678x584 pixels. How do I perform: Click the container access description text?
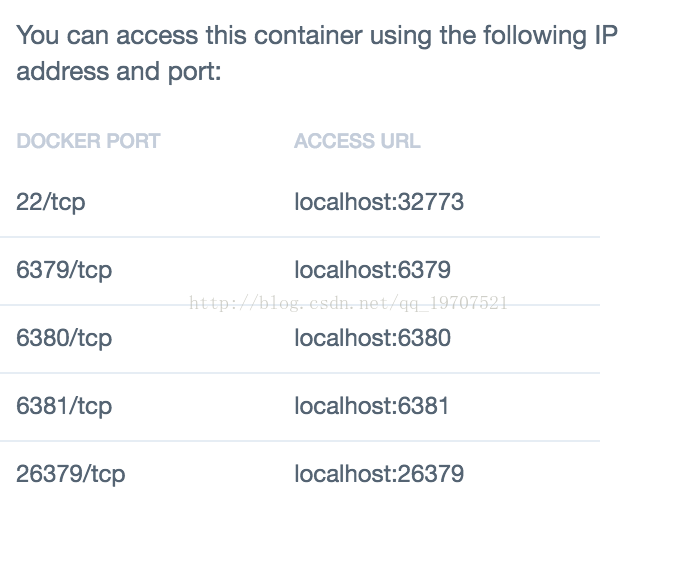coord(317,53)
